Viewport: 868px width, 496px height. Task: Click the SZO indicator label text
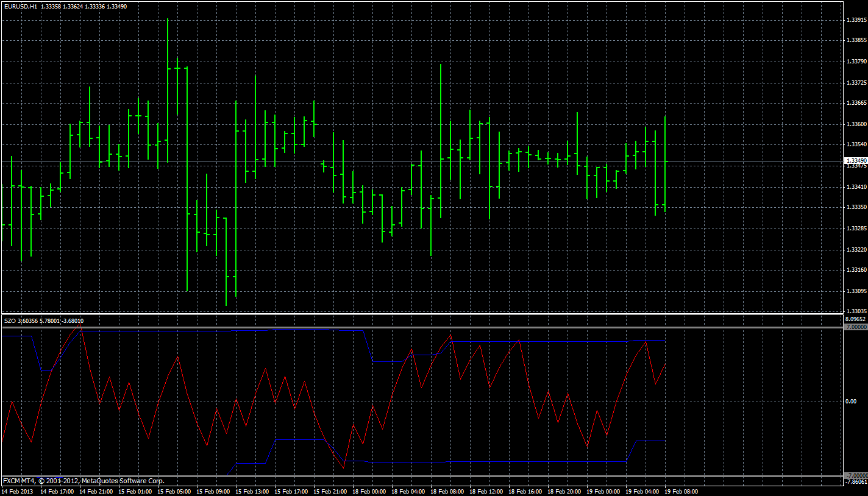point(44,321)
